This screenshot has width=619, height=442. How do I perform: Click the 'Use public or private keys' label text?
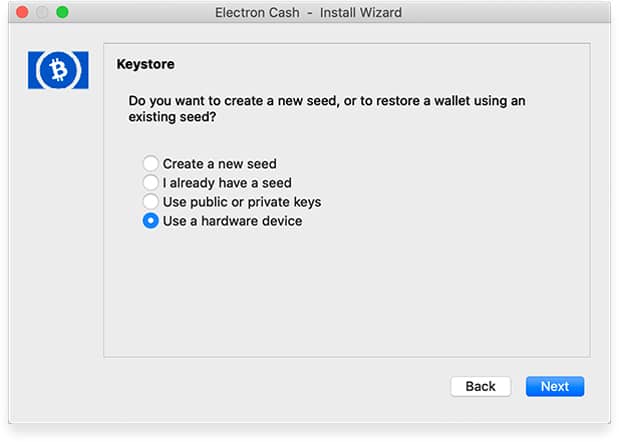point(242,202)
